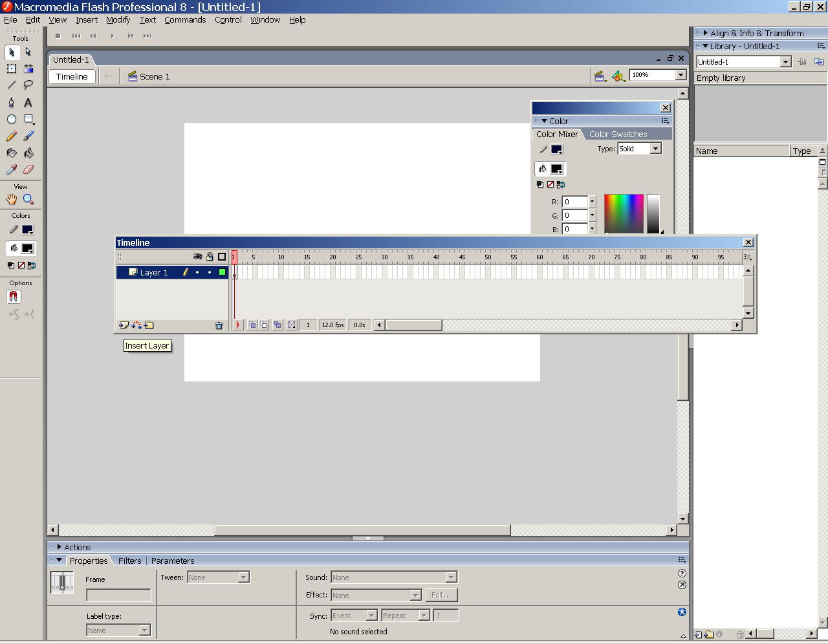Select the Paint Bucket tool

(x=28, y=153)
